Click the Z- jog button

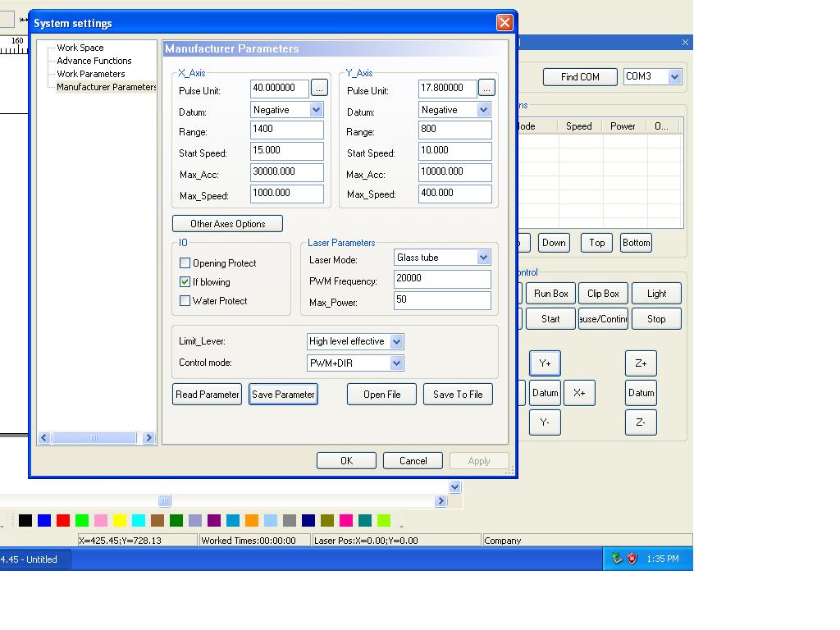pos(641,422)
